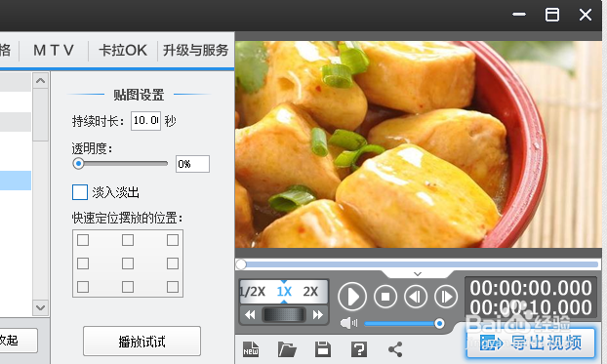This screenshot has height=364, width=607.
Task: Start playback with the Play button
Action: point(352,297)
